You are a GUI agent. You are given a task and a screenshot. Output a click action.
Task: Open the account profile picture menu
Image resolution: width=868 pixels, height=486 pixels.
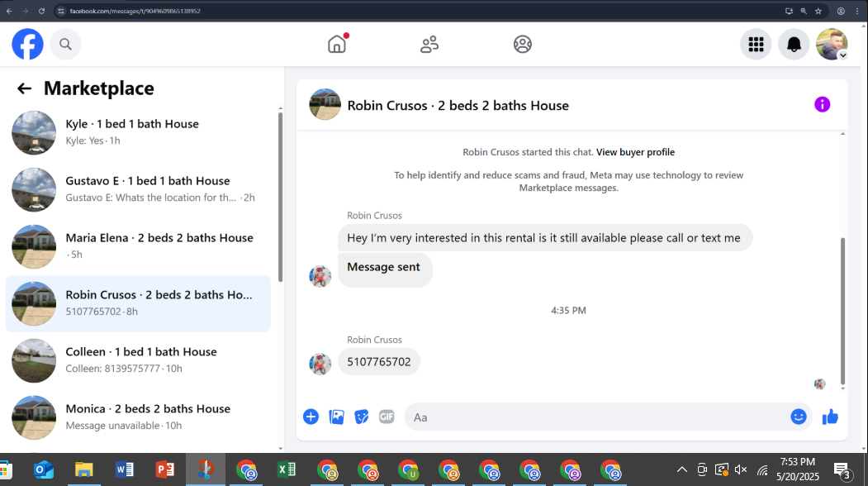coord(832,45)
